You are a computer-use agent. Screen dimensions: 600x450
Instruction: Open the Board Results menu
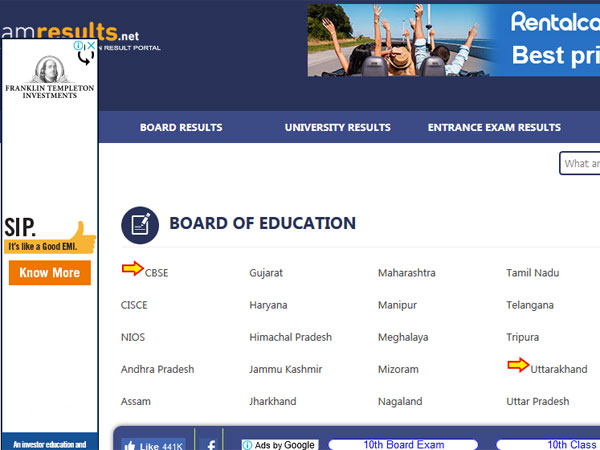pos(181,128)
